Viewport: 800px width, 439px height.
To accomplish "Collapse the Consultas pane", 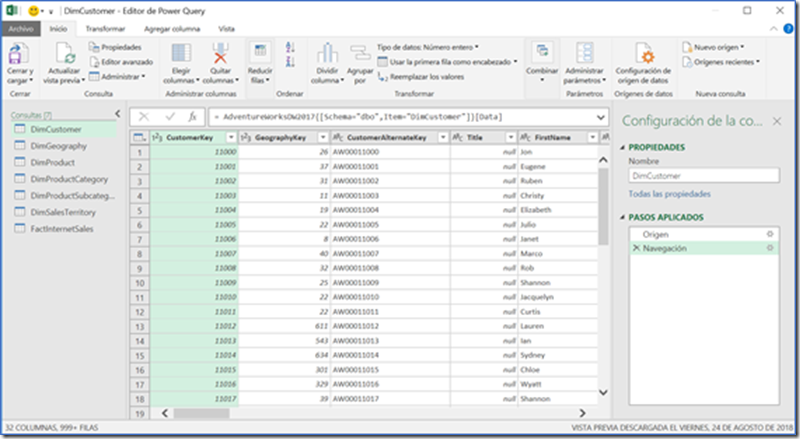I will (117, 116).
